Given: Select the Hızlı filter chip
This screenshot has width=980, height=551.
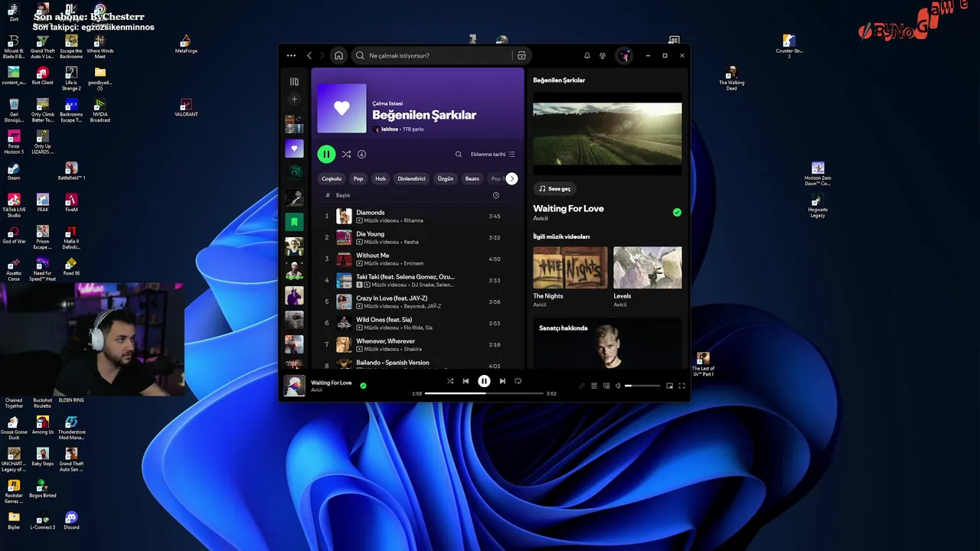Looking at the screenshot, I should click(x=381, y=178).
